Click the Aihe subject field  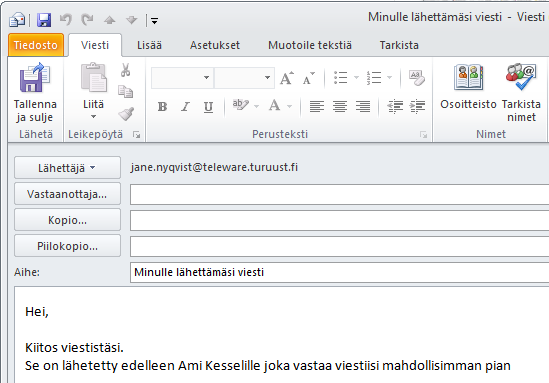339,272
